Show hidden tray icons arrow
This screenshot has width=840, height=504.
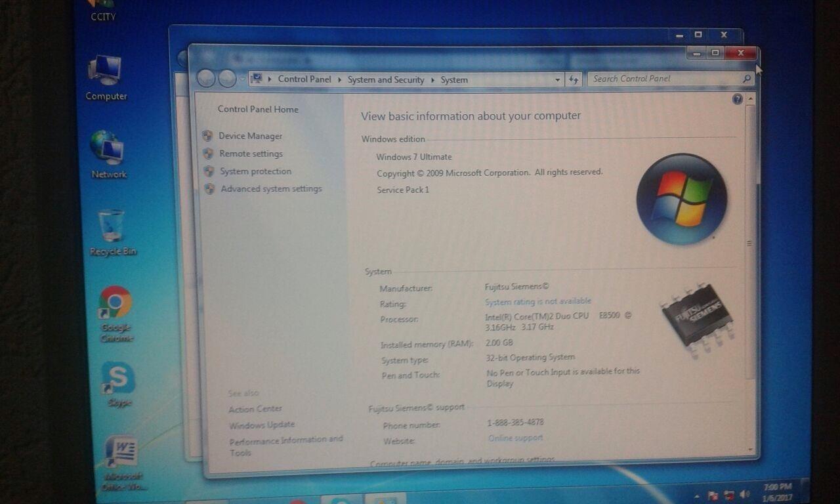697,496
